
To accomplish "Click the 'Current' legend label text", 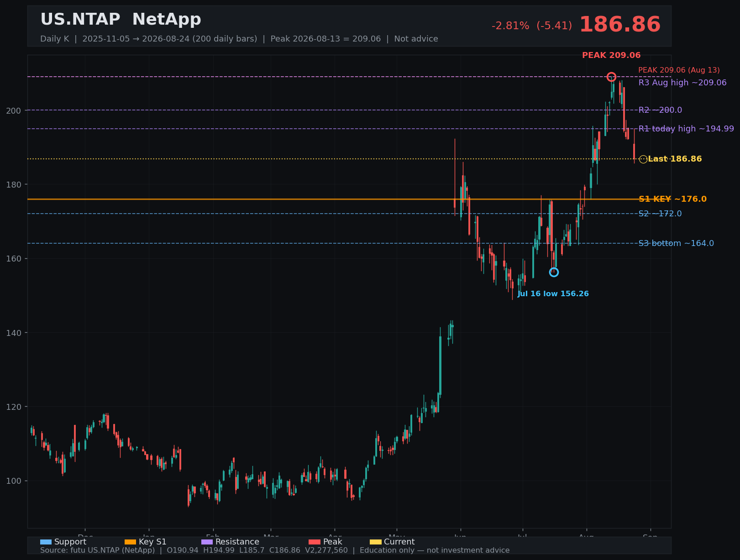I will (399, 542).
